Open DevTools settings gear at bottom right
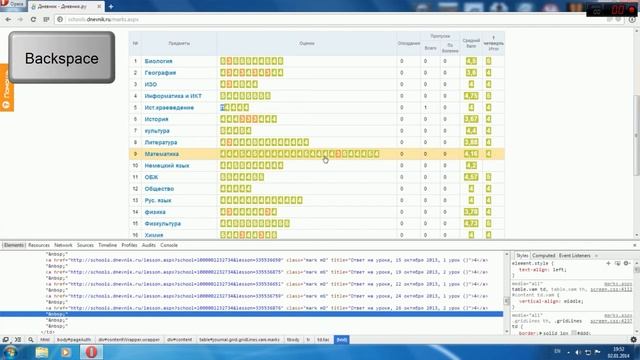The image size is (640, 360). (x=633, y=340)
